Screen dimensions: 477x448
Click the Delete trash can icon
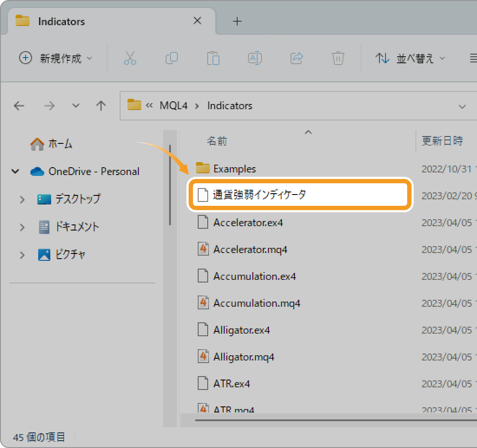(338, 58)
